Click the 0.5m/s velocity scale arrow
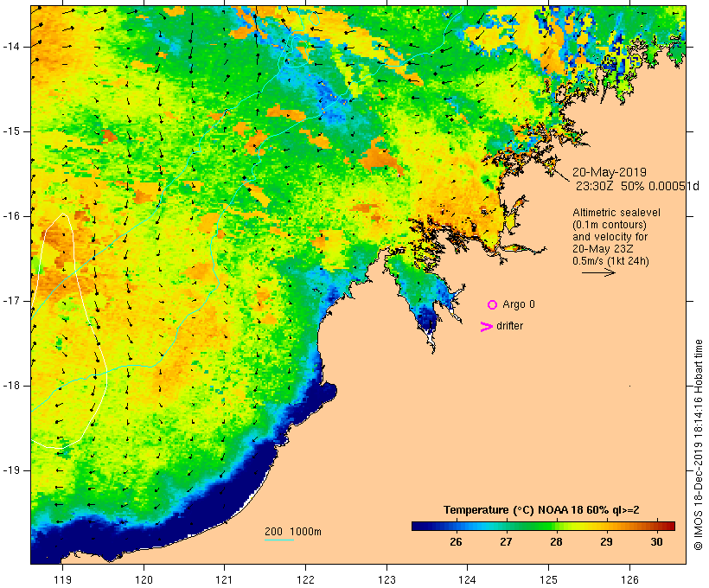This screenshot has width=709, height=588. [x=598, y=272]
